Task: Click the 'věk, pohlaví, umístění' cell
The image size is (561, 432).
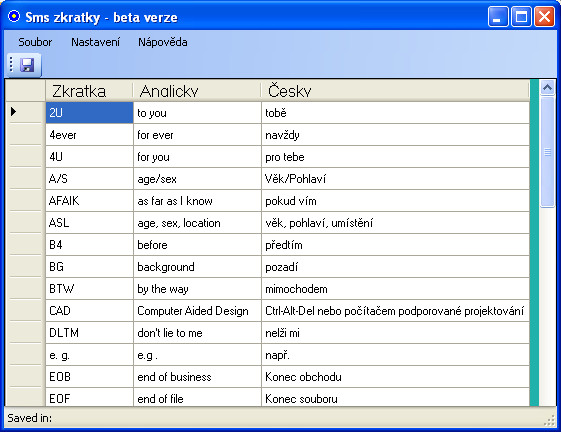Action: click(x=395, y=223)
